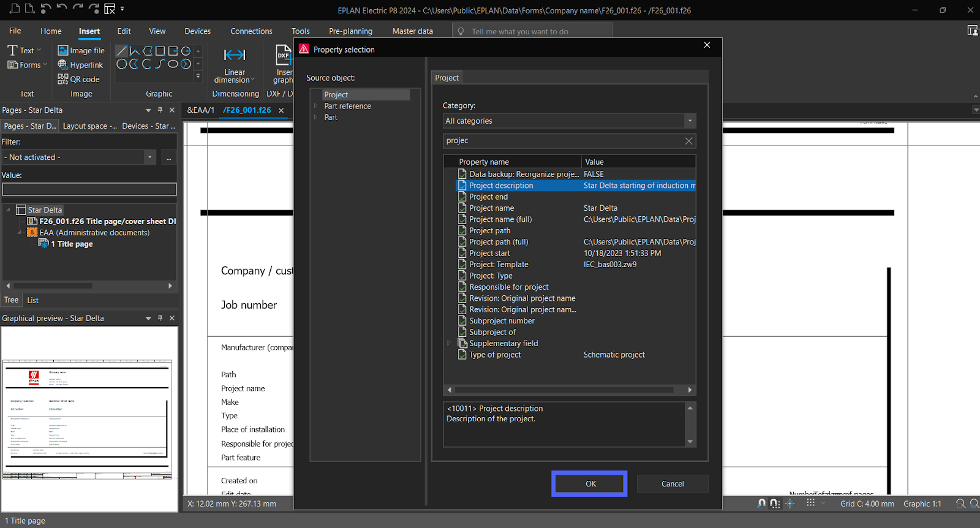This screenshot has height=528, width=980.
Task: Select the Polygon drawing tool
Action: click(148, 51)
